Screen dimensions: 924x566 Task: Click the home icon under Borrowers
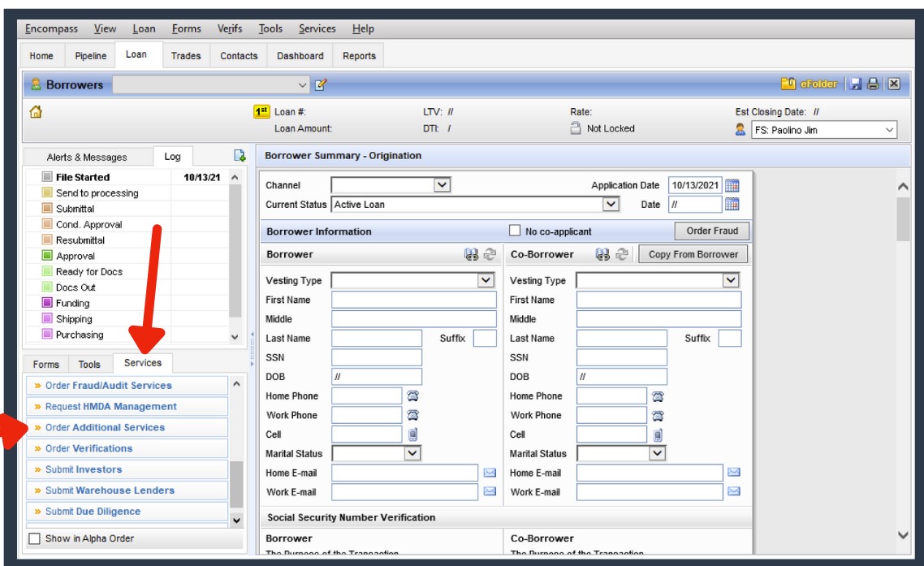[x=36, y=111]
